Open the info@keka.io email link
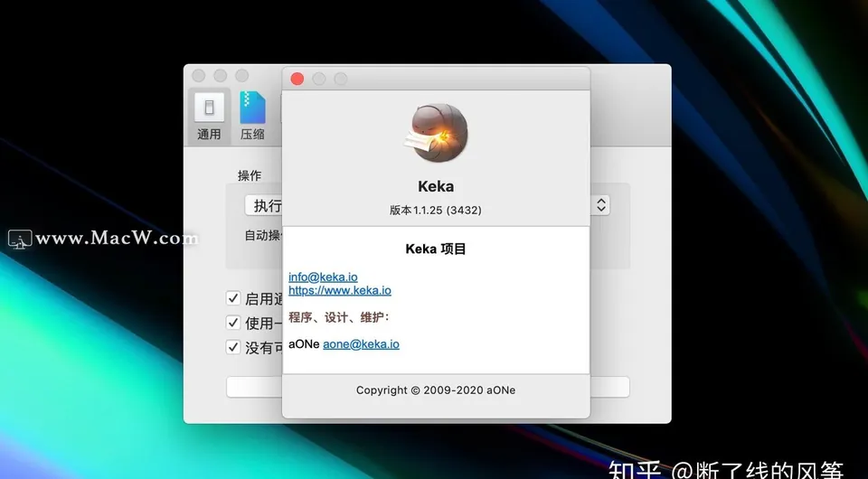The height and width of the screenshot is (479, 868). coord(323,277)
